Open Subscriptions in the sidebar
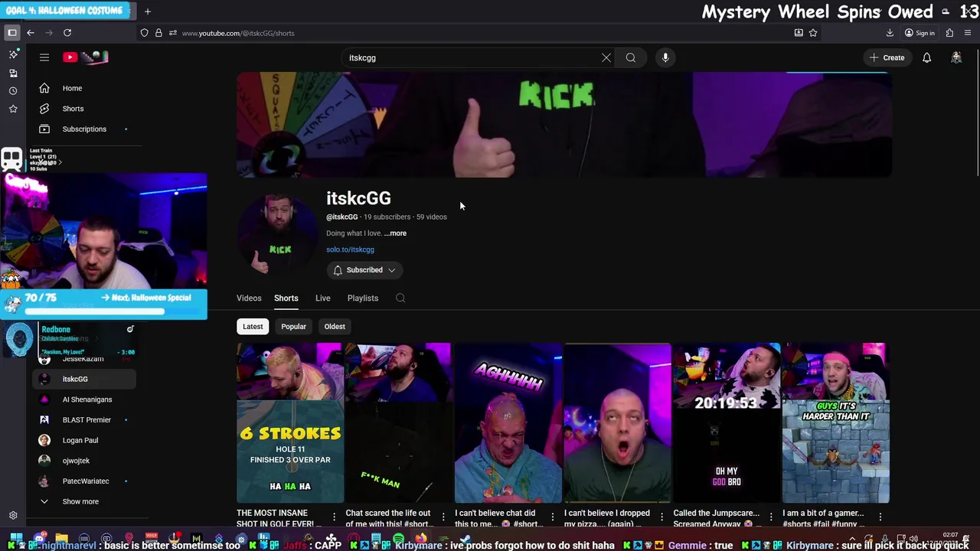 (84, 129)
